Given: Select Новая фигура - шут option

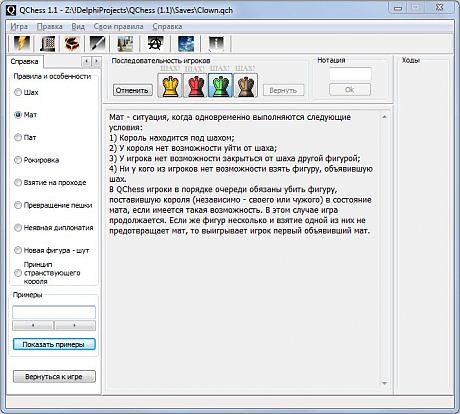Looking at the screenshot, I should [52, 250].
